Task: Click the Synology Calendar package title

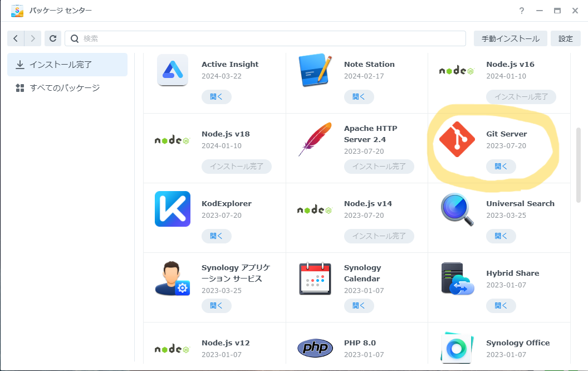Action: 362,273
